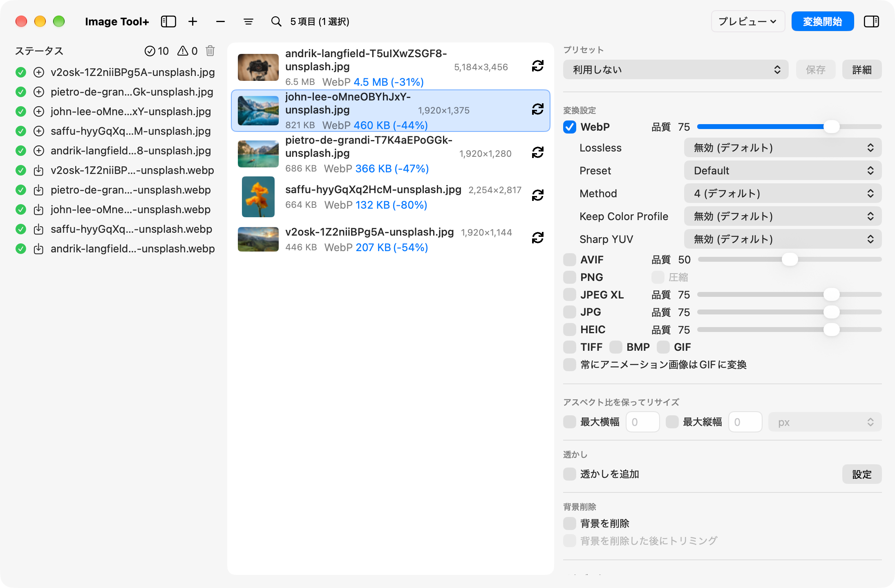Open the Lossless dropdown
895x588 pixels.
click(783, 148)
